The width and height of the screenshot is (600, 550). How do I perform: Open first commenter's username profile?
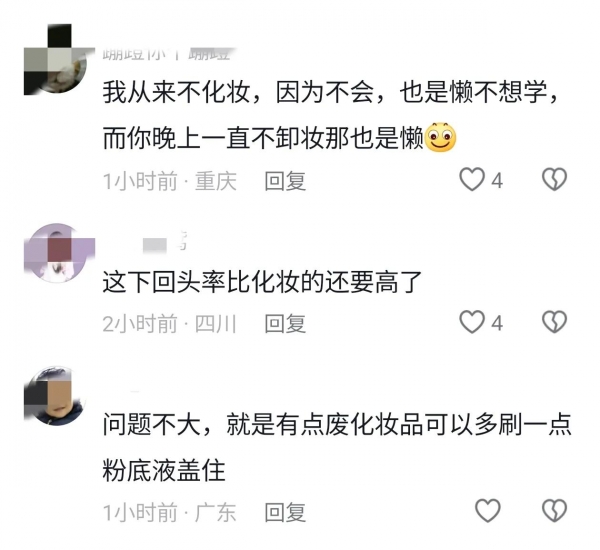coord(168,54)
